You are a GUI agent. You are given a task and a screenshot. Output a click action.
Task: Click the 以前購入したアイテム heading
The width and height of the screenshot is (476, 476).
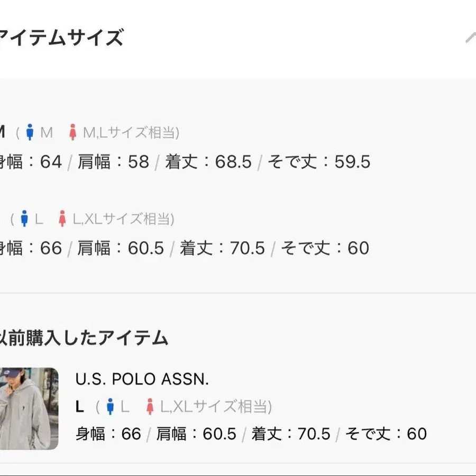(84, 337)
